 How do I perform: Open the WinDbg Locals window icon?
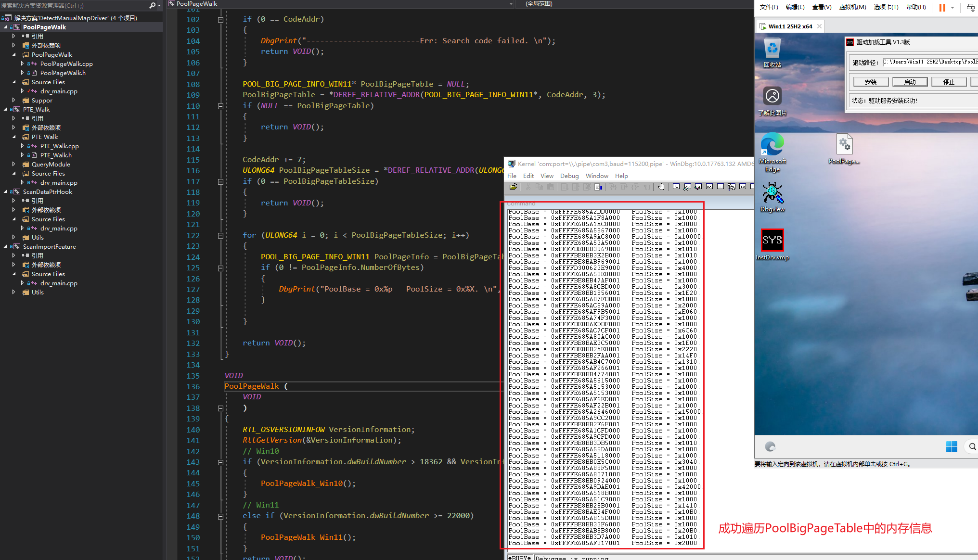point(698,187)
